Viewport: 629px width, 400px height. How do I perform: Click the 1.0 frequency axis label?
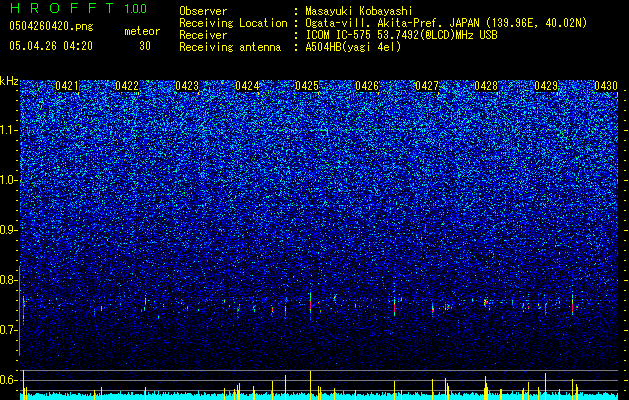(x=8, y=180)
